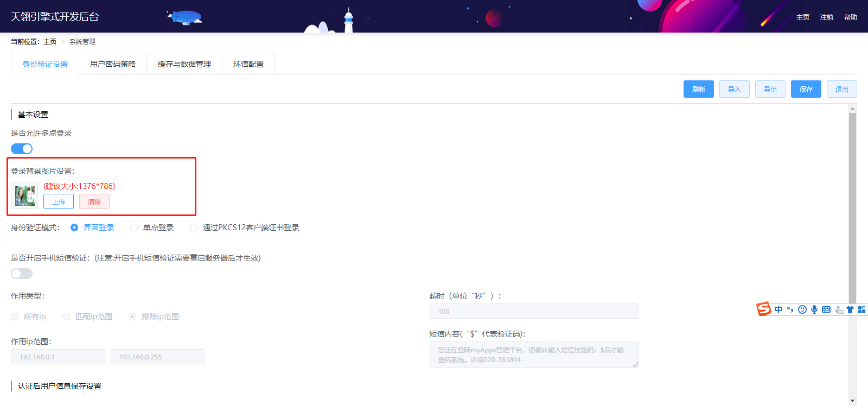Viewport: 868px width, 411px height.
Task: Open the IME toolbox grid icon
Action: 861,309
